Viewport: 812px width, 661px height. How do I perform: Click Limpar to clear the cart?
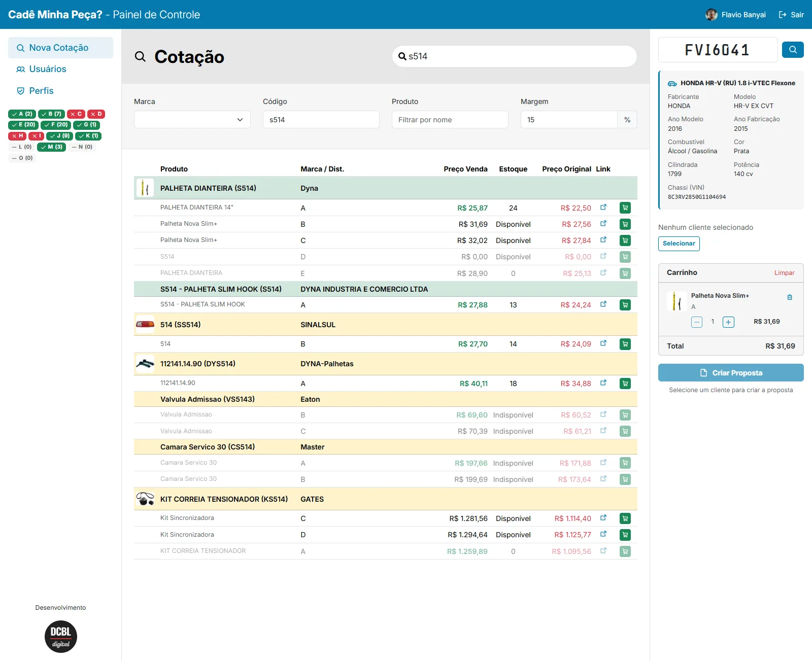[x=784, y=273]
